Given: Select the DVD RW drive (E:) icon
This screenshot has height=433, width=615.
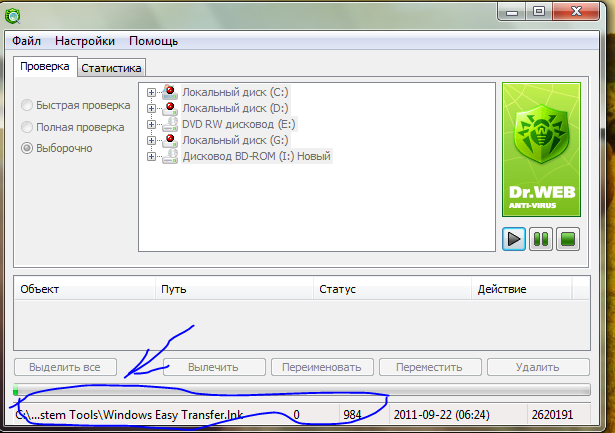Looking at the screenshot, I should pos(170,124).
